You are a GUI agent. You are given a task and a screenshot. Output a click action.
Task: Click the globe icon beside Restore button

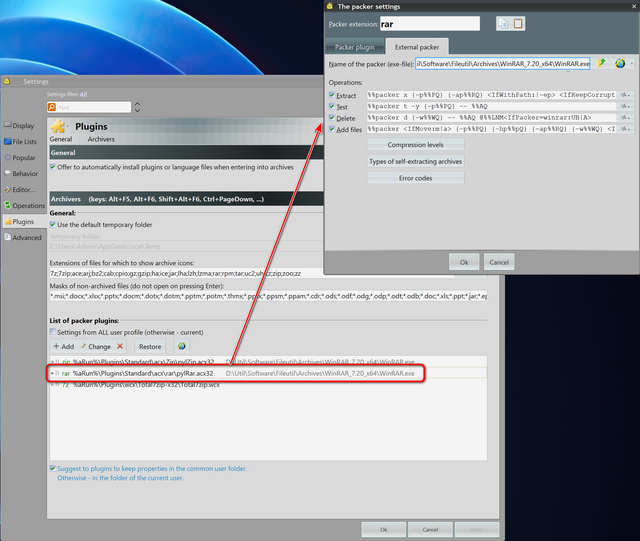pos(182,346)
